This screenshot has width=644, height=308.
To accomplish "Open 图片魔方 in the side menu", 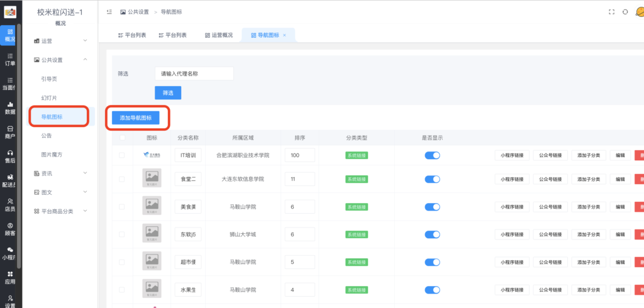I will 52,155.
